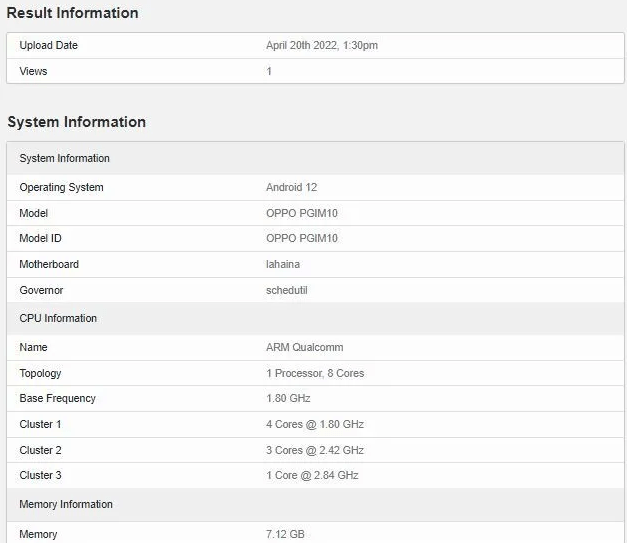Click the 7.12 GB memory value
The height and width of the screenshot is (543, 627).
[x=286, y=534]
